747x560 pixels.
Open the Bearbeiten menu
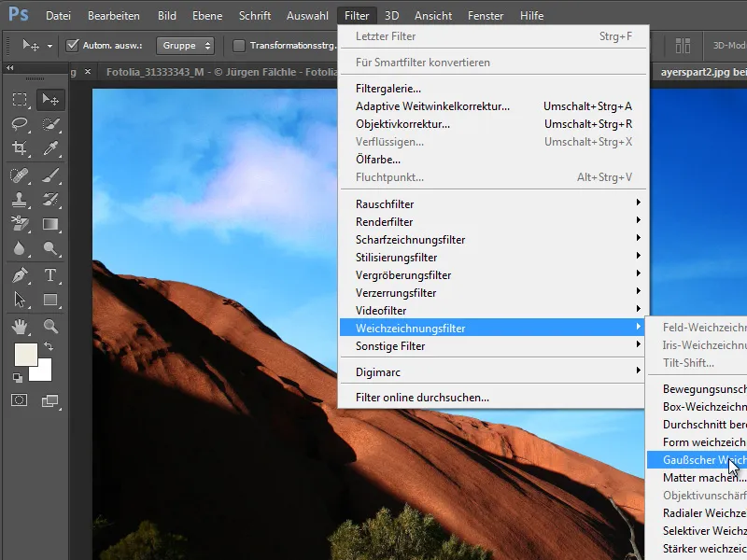113,16
